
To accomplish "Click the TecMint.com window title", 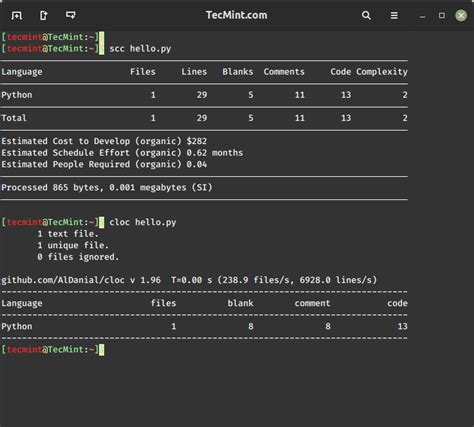I will tap(236, 15).
